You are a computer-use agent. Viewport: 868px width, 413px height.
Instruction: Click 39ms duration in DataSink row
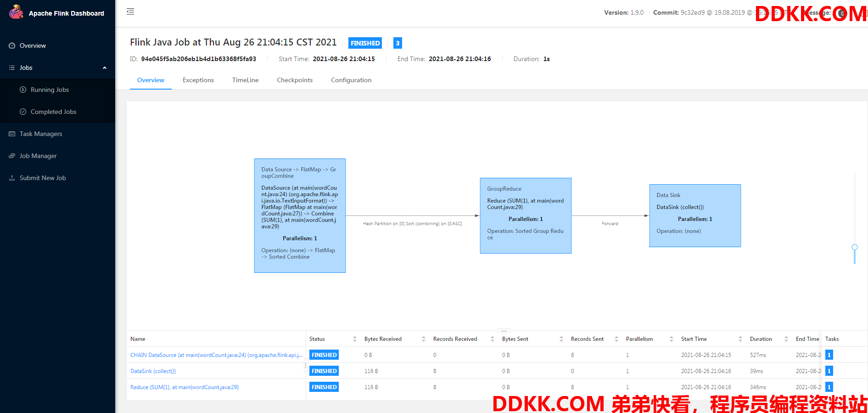pos(756,371)
